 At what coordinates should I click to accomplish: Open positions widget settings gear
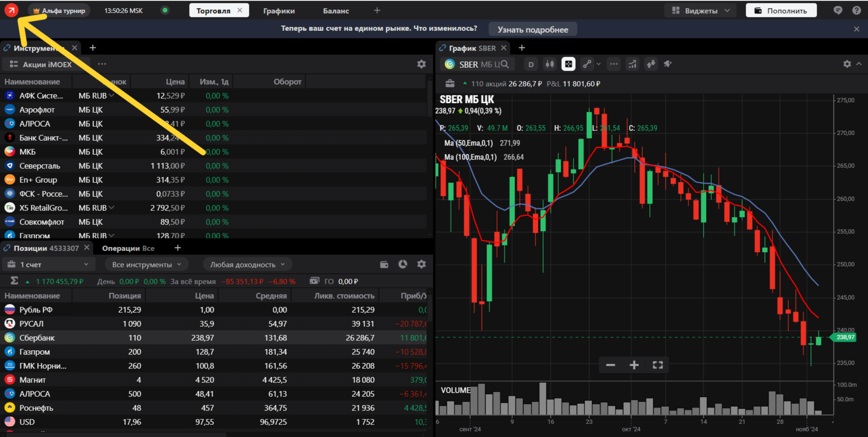pos(421,264)
